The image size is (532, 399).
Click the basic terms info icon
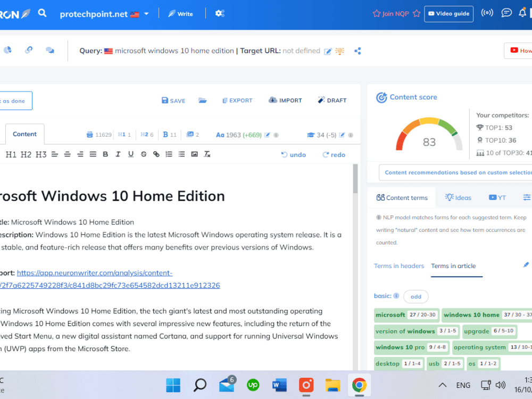tap(396, 295)
